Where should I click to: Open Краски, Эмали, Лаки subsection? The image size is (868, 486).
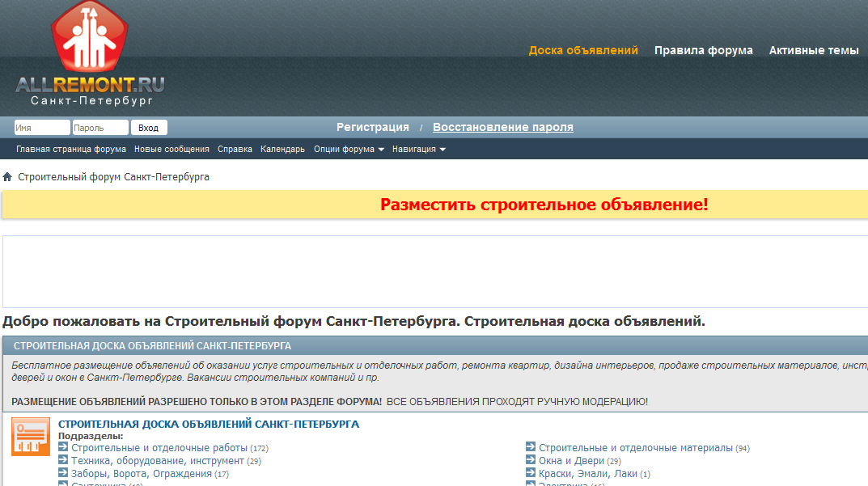[x=588, y=474]
